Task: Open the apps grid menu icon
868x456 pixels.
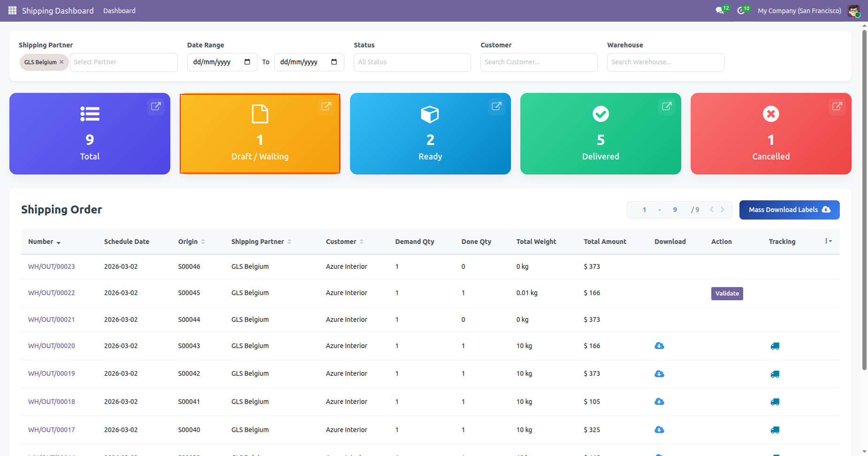Action: (12, 10)
